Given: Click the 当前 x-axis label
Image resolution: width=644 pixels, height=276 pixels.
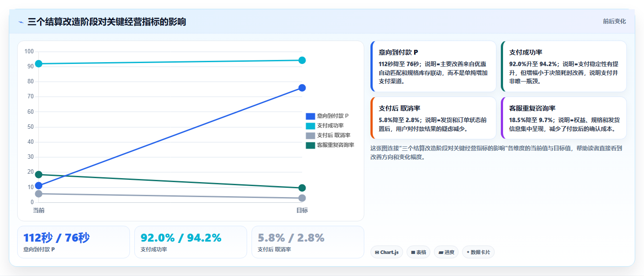Looking at the screenshot, I should click(x=39, y=210).
